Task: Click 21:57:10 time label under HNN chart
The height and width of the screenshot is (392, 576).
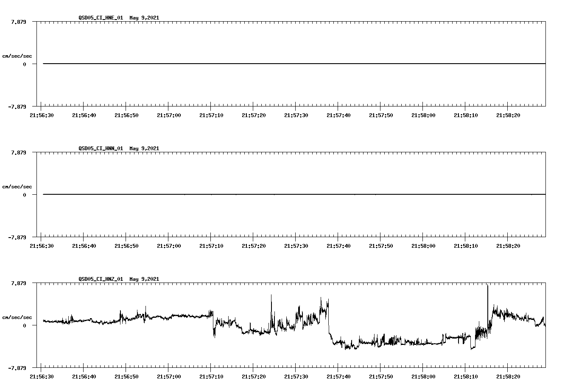Action: point(211,246)
